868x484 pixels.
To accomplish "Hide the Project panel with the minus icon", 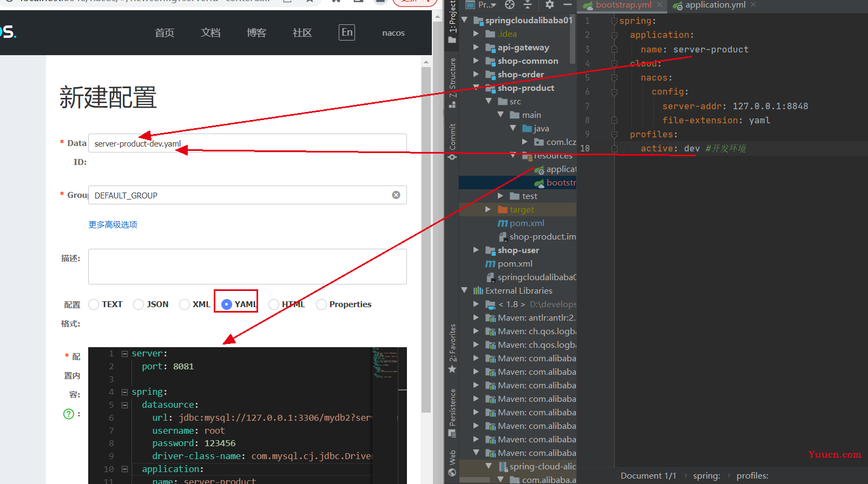I will (x=567, y=5).
